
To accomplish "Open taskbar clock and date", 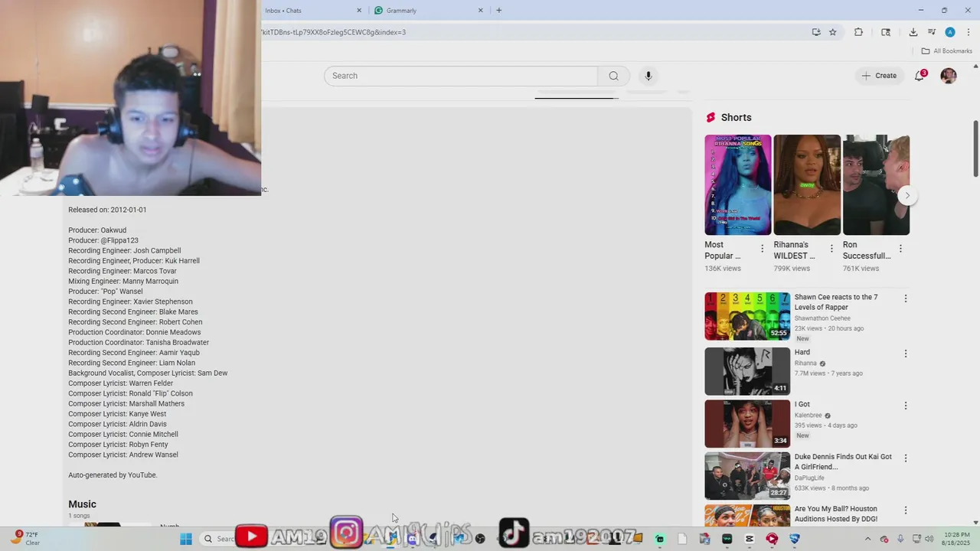I will [955, 539].
